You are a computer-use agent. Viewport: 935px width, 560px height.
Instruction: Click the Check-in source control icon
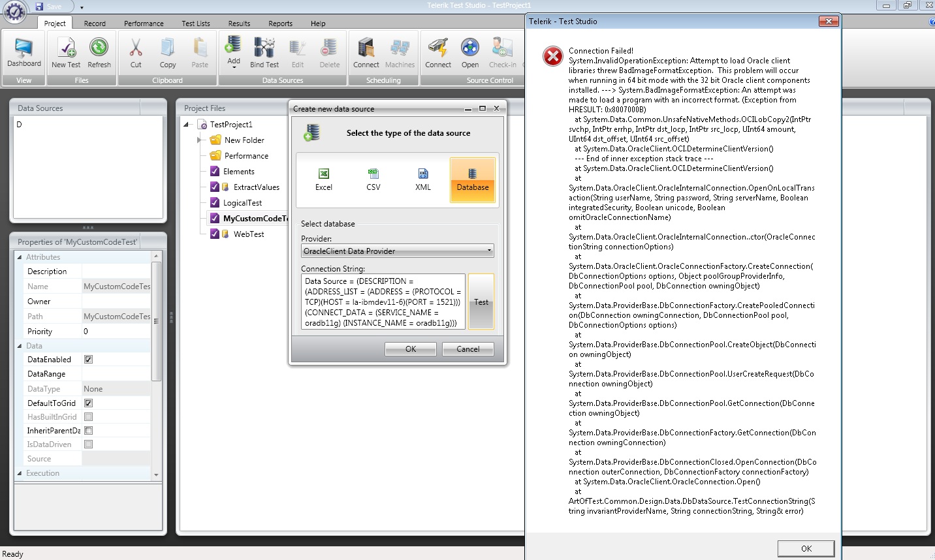click(x=502, y=52)
